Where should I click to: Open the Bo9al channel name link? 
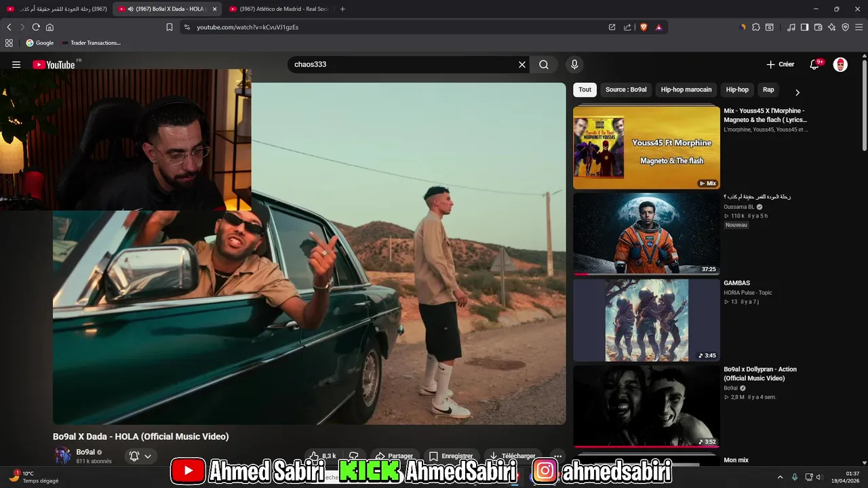(85, 452)
